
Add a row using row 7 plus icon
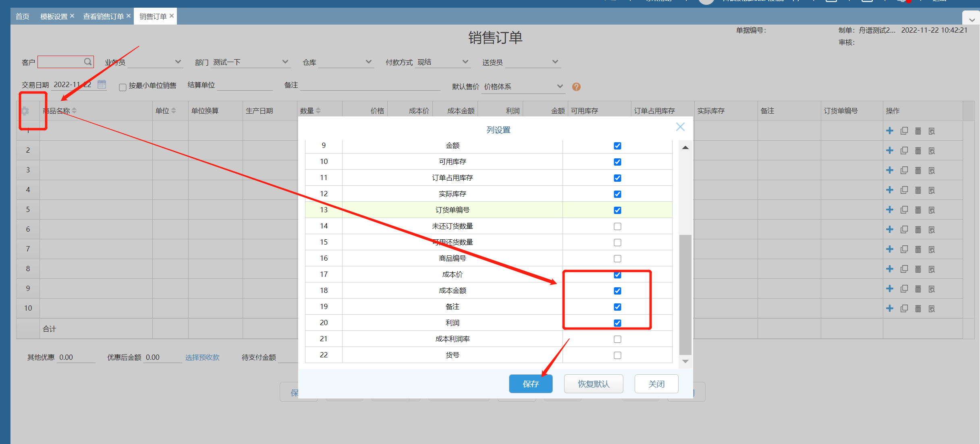click(890, 249)
